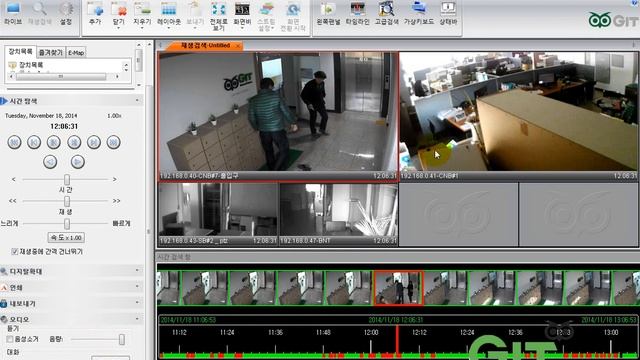This screenshot has width=640, height=360.
Task: Open the 레이아웃 (Layout) tool
Action: pyautogui.click(x=169, y=13)
